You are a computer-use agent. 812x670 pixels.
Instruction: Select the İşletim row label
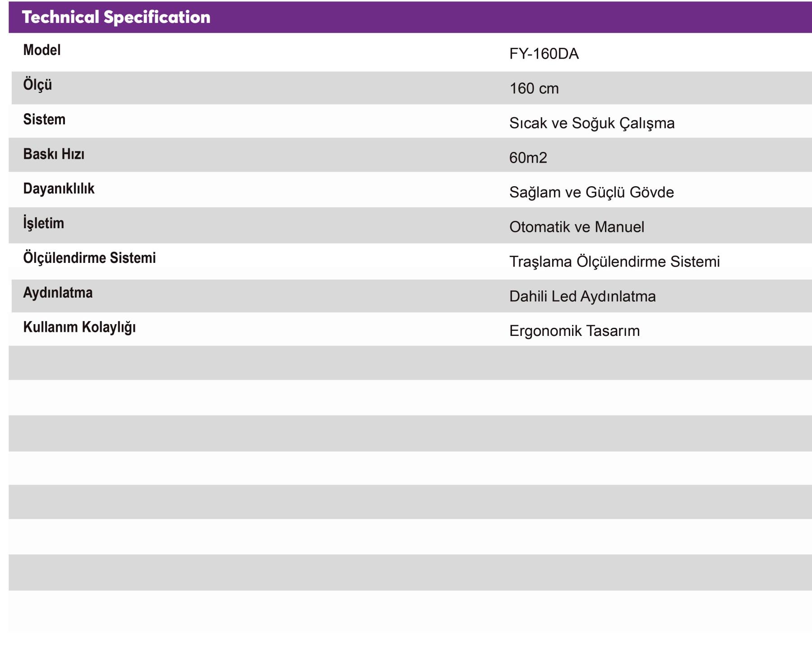pos(43,223)
